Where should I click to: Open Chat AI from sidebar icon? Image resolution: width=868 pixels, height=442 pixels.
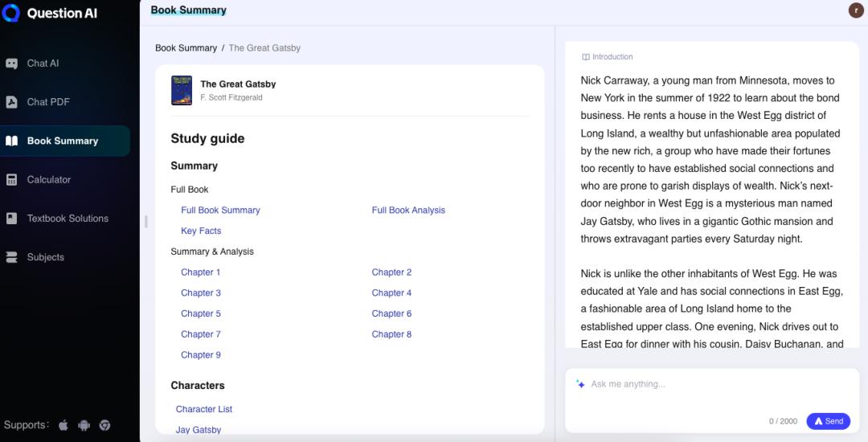pyautogui.click(x=11, y=63)
